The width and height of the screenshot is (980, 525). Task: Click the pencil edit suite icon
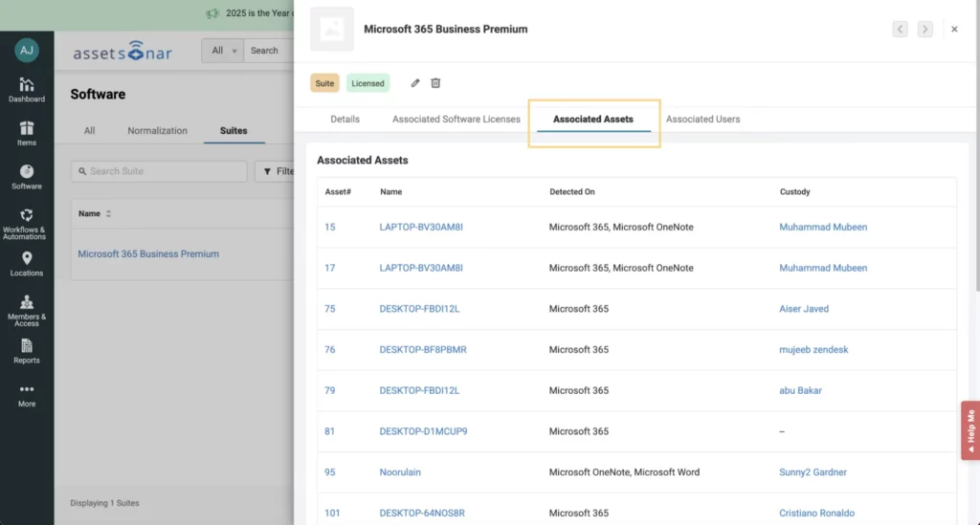pos(415,83)
